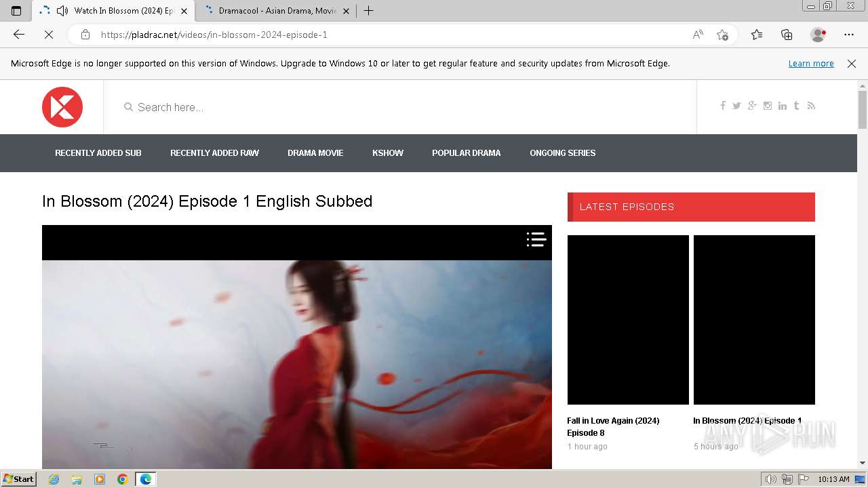
Task: Open the volume tray icon
Action: 771,479
